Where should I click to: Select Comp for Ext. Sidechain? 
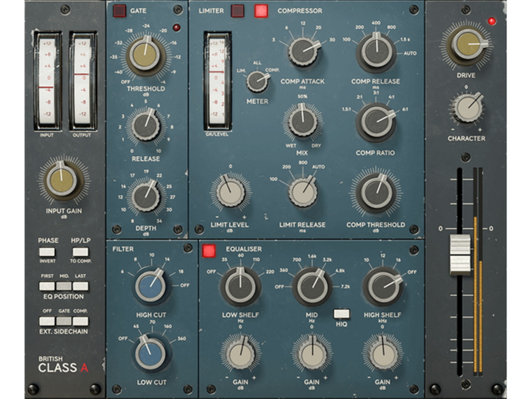80,321
